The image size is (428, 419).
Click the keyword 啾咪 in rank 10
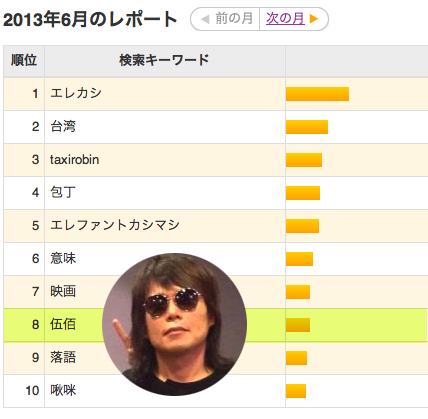click(63, 391)
